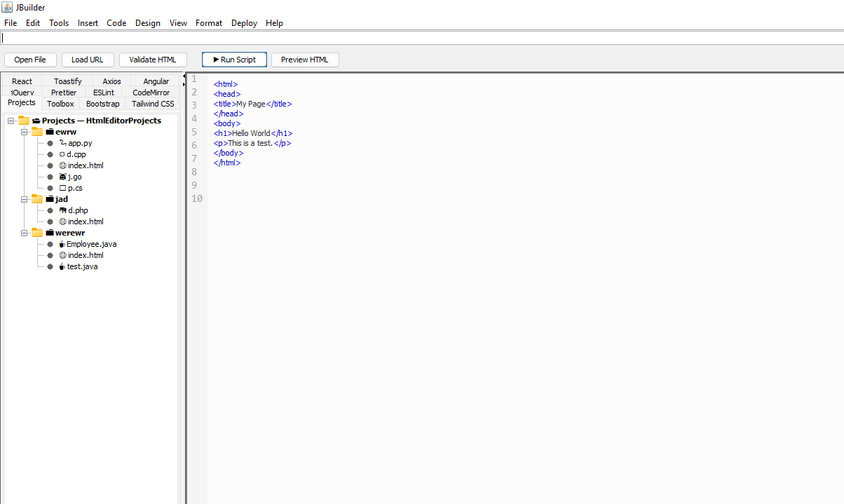Click the Load URL button

88,60
